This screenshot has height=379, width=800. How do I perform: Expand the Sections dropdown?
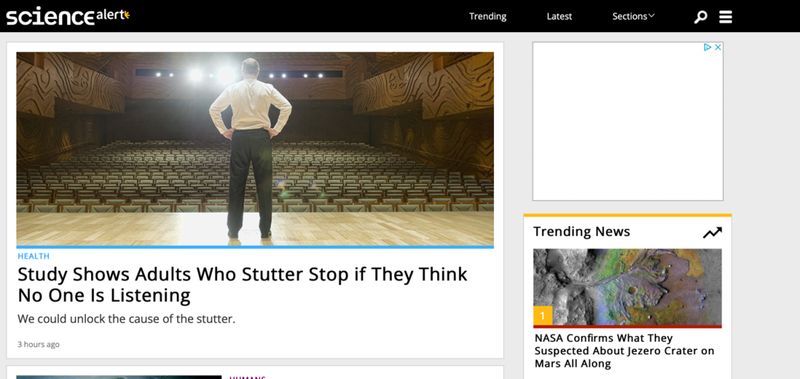(x=633, y=16)
